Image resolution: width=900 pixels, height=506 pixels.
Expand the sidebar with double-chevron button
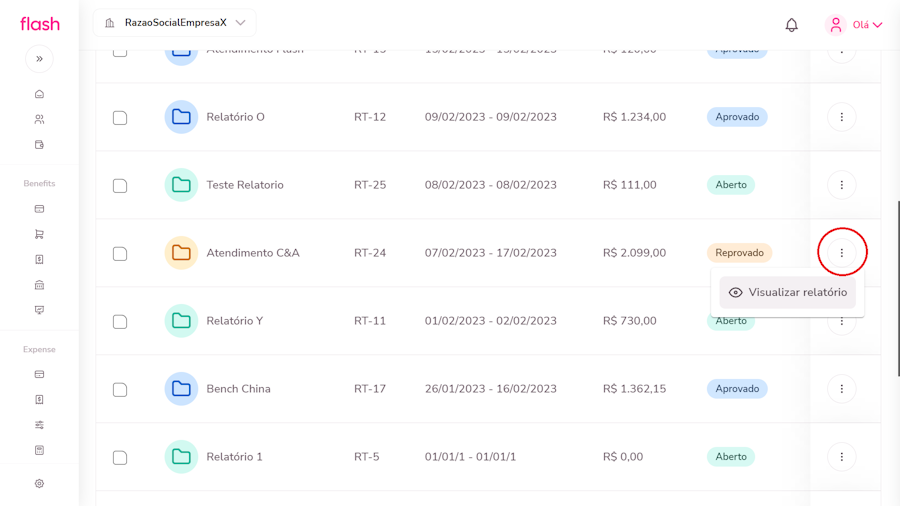(39, 59)
